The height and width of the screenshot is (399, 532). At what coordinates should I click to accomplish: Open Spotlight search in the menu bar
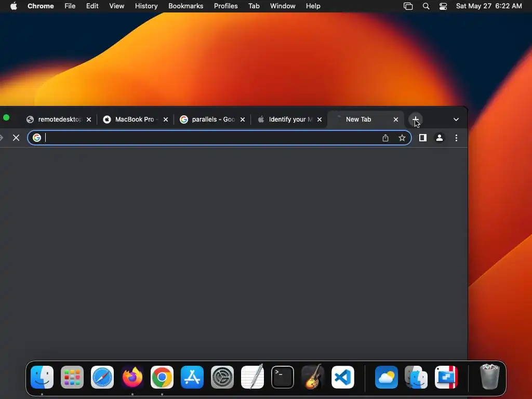[426, 6]
